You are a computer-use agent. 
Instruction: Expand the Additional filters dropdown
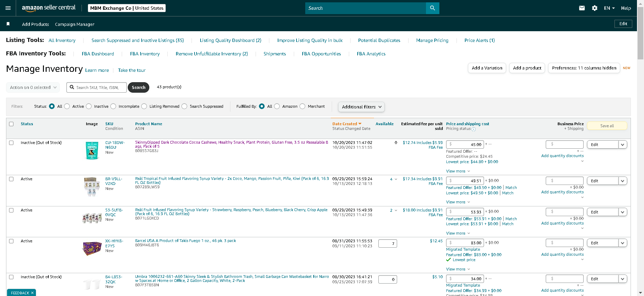[361, 107]
